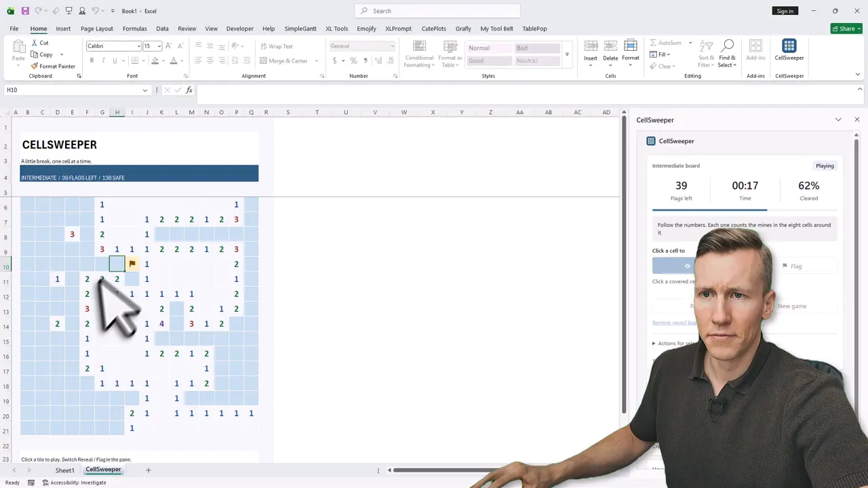The height and width of the screenshot is (488, 868).
Task: Add a new sheet with plus button
Action: (148, 470)
